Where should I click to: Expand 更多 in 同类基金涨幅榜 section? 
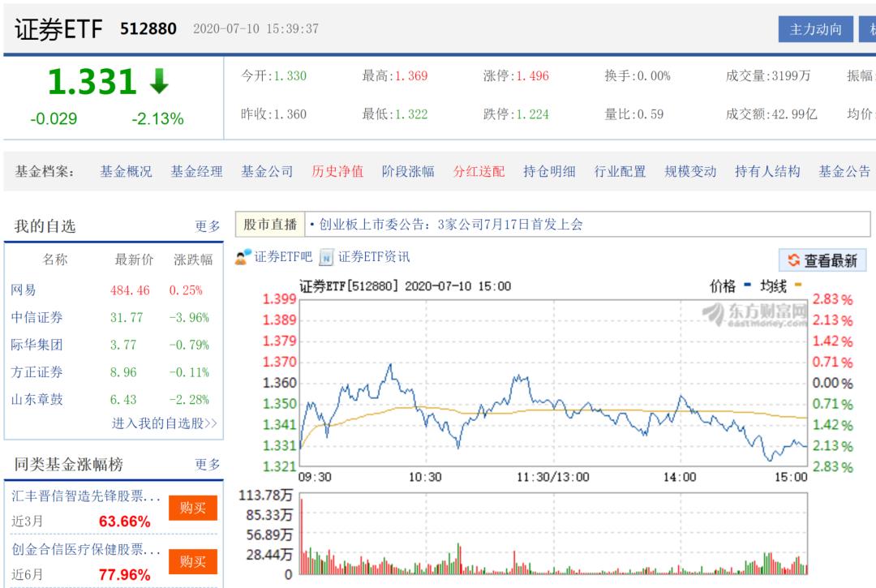point(208,466)
